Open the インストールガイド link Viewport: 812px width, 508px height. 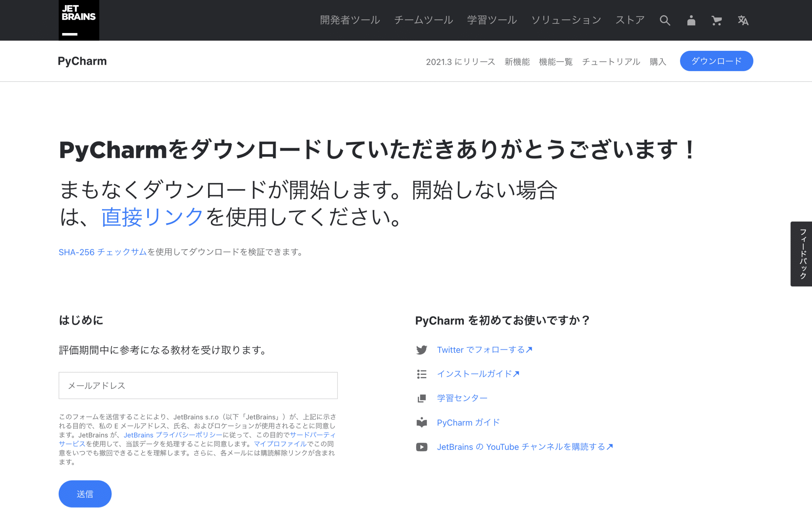tap(478, 374)
